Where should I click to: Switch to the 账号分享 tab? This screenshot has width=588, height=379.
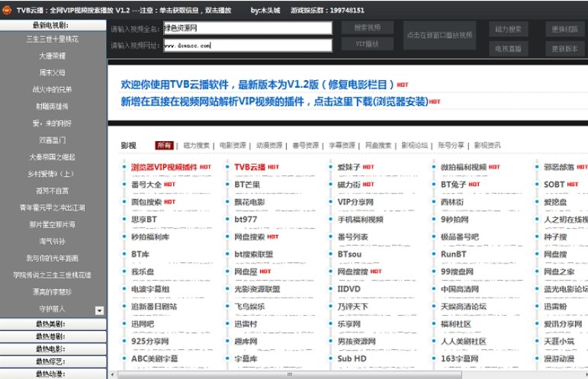pos(451,145)
